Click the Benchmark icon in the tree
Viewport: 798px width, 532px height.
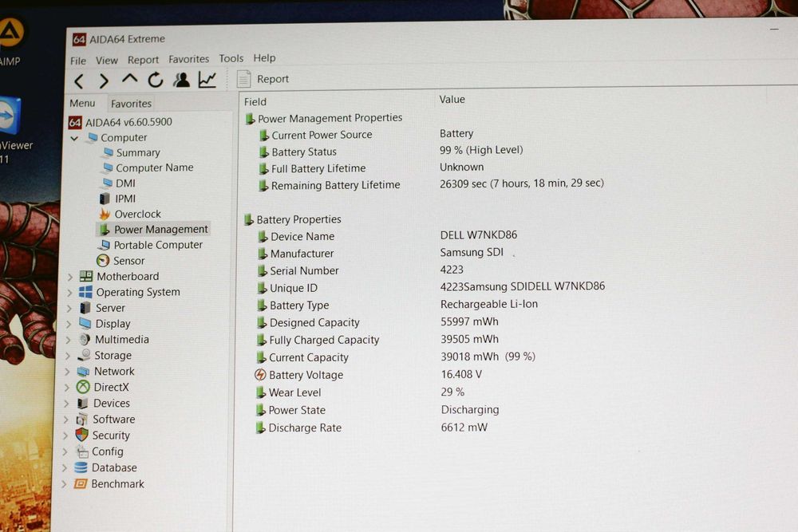coord(81,483)
